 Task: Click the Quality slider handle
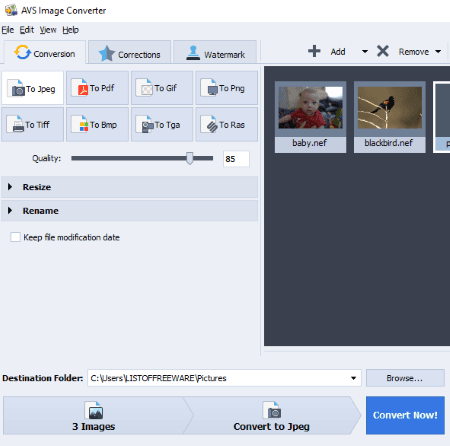point(190,158)
